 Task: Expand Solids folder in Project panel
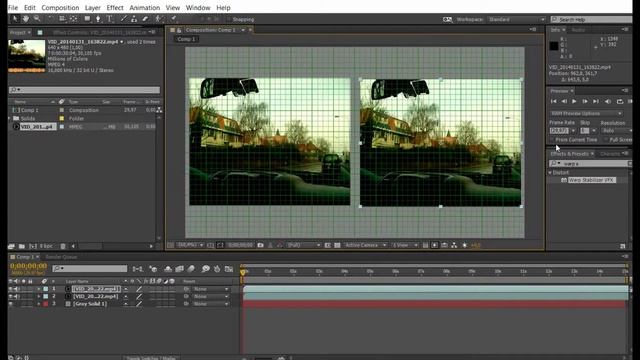(10, 118)
